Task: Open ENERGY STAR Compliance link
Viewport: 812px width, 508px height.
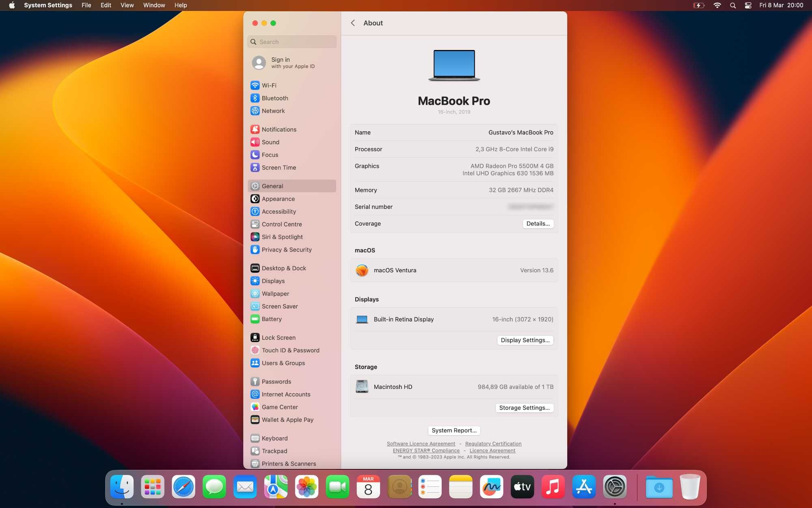Action: click(426, 451)
